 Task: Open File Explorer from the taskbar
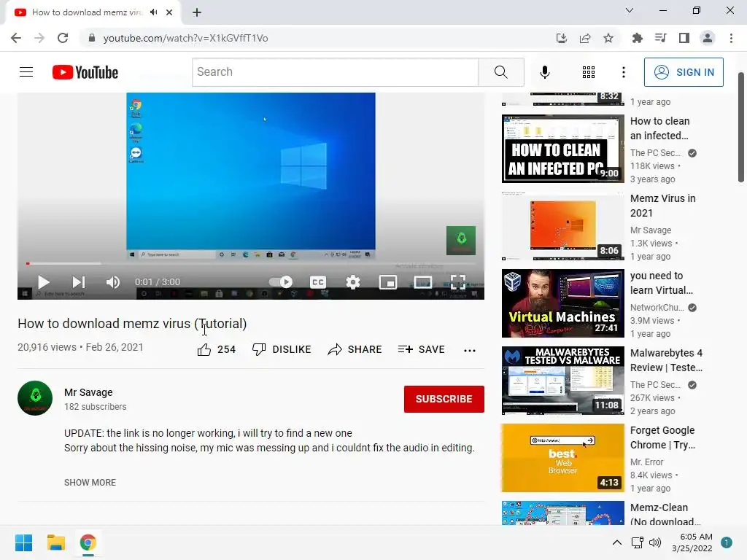pos(55,542)
